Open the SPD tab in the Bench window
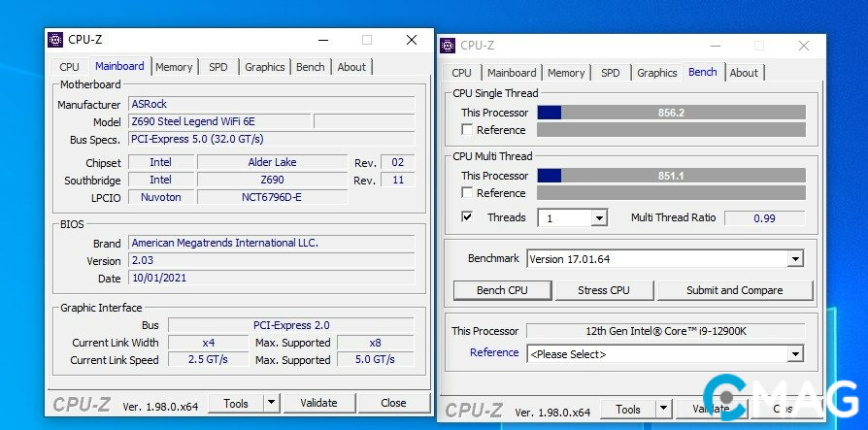Viewport: 868px width, 430px height. click(610, 73)
